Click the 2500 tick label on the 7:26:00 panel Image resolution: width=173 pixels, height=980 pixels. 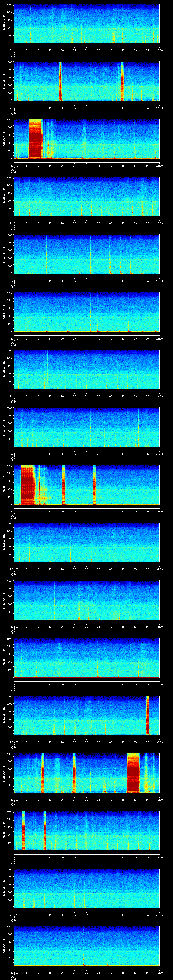click(9, 235)
